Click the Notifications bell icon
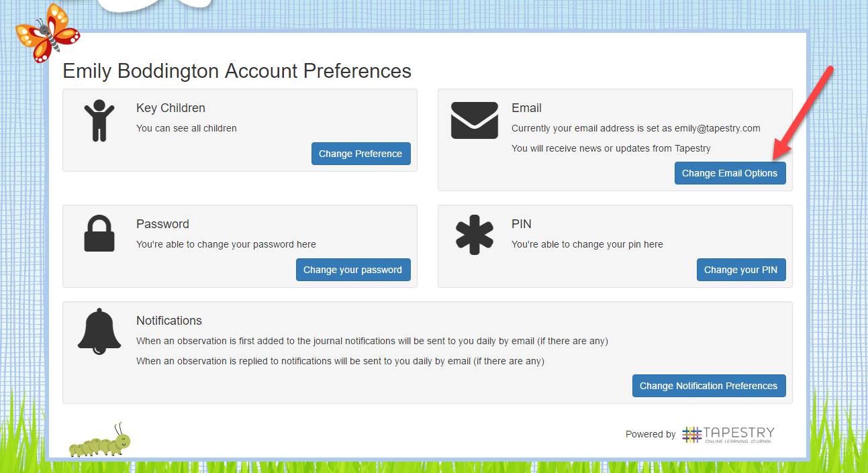 click(x=99, y=331)
